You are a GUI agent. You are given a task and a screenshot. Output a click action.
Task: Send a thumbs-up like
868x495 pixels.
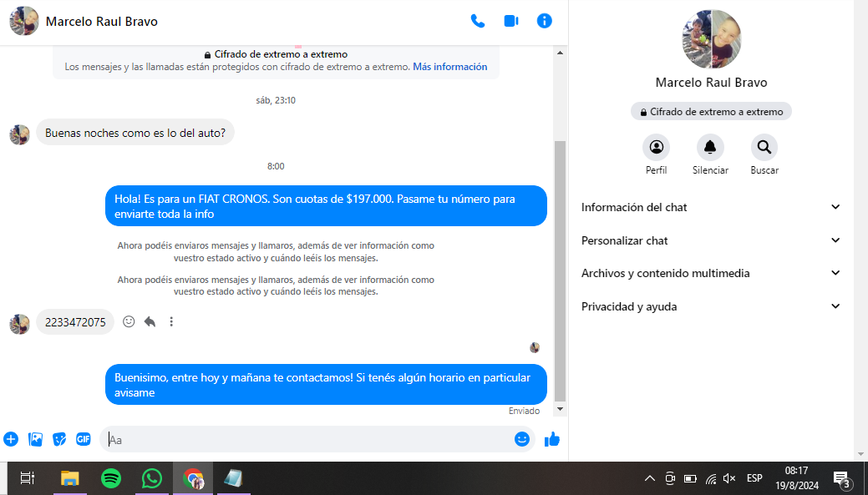(x=552, y=439)
